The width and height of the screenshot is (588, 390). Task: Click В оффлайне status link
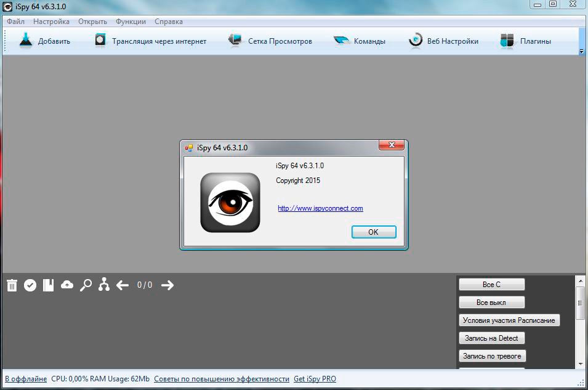pos(26,379)
